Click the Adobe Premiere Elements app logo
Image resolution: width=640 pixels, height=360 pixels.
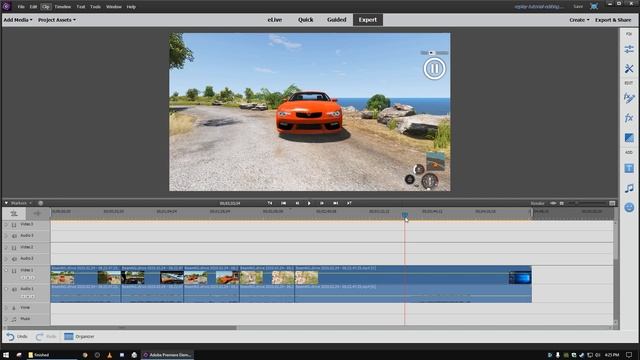click(6, 6)
